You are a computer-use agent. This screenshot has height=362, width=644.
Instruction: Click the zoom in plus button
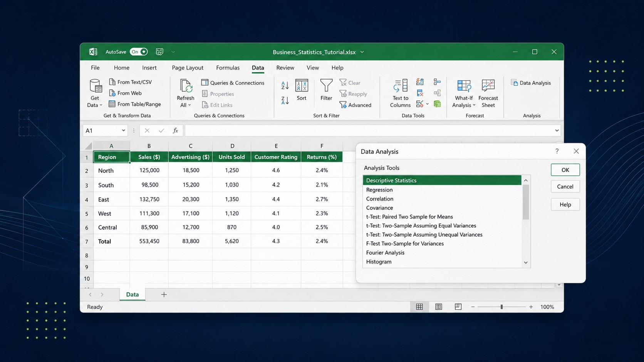pos(531,307)
